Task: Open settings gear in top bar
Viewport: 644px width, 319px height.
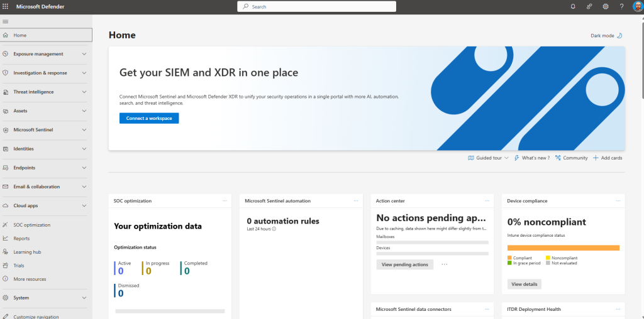Action: tap(606, 6)
